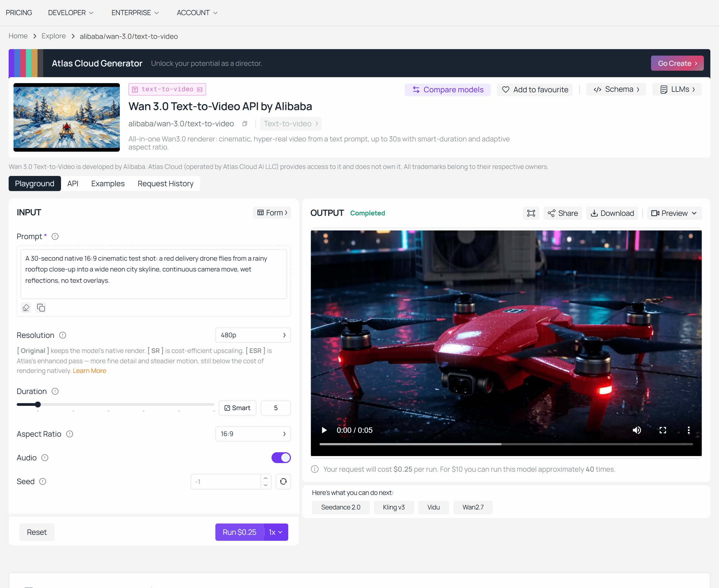Enter fullscreen video mode
This screenshot has height=588, width=719.
click(x=663, y=430)
